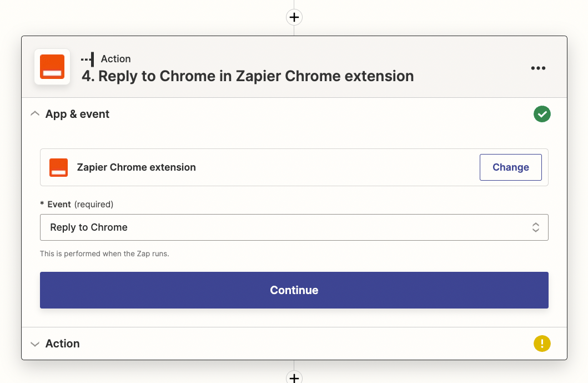Expand the Action section chevron

pos(35,344)
